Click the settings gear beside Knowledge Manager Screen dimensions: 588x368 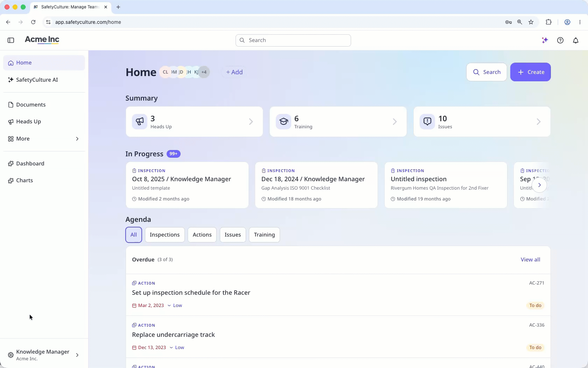[x=11, y=355]
